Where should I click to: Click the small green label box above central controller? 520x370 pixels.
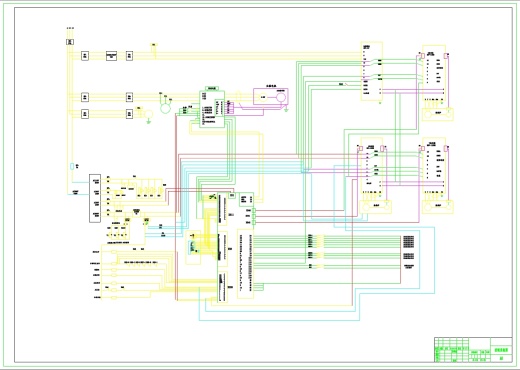pos(212,88)
